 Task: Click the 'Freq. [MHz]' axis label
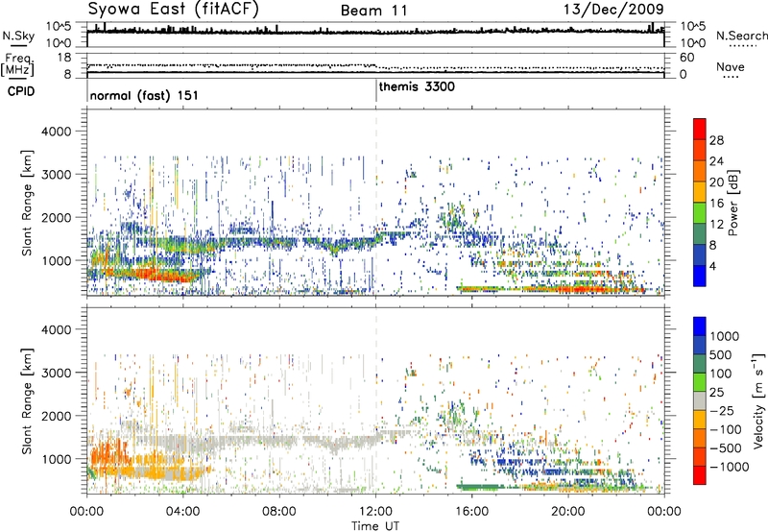[17, 64]
